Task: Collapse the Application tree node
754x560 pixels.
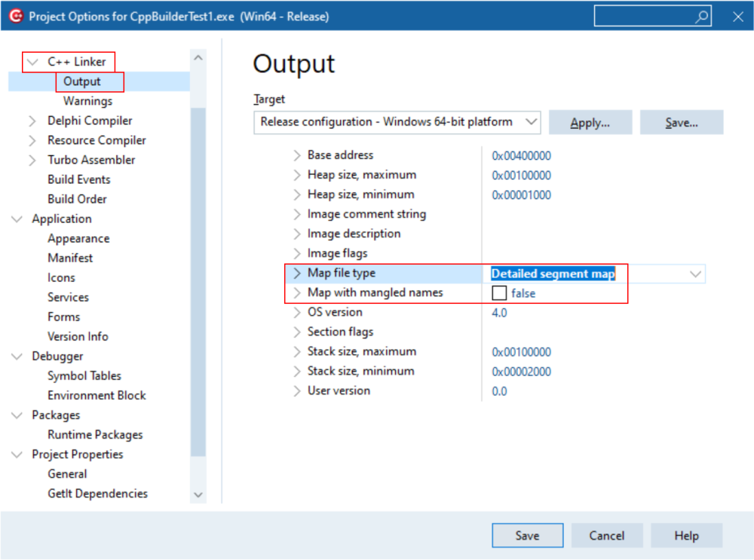Action: tap(17, 219)
